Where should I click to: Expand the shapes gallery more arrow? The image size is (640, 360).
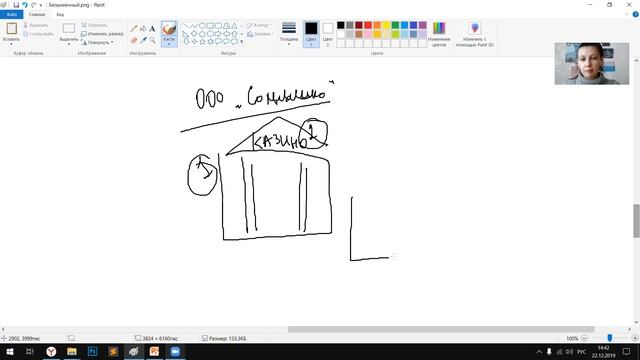pos(242,42)
